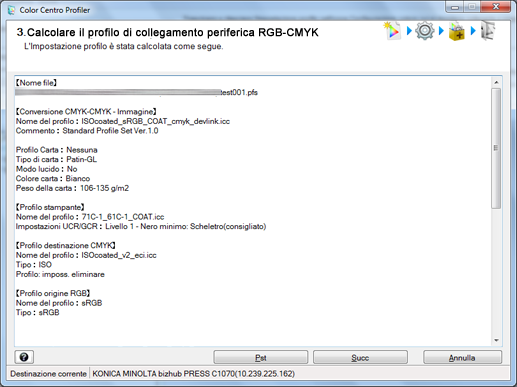This screenshot has height=387, width=517.
Task: Click the ISOcoated_sRGB_COAT_cmyk_devlink.icc profile name
Action: pos(156,121)
